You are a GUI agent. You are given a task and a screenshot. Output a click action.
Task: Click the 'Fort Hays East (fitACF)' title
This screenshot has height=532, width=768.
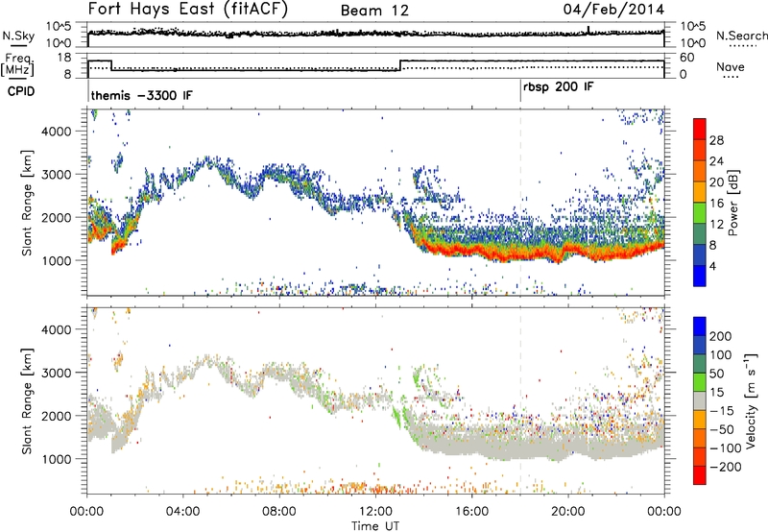188,10
